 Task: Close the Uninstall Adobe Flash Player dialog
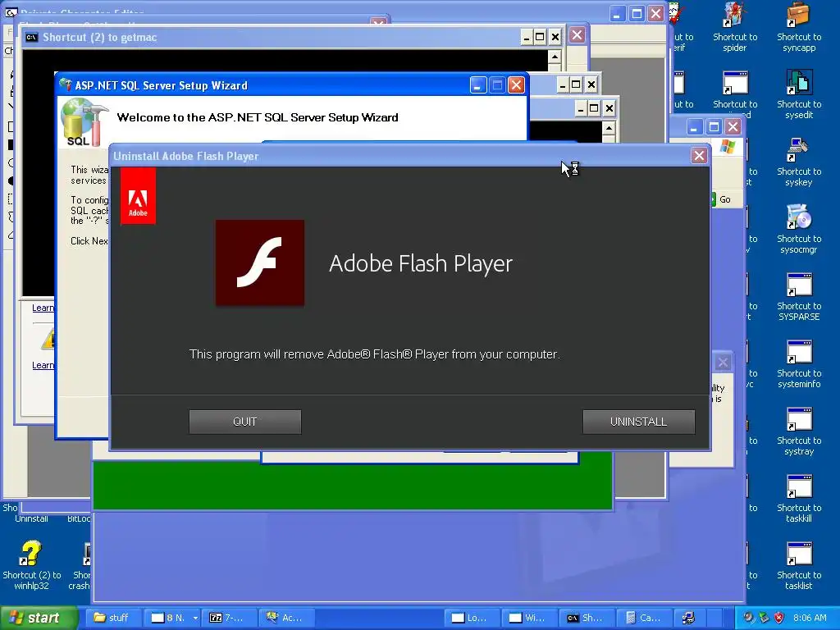699,156
